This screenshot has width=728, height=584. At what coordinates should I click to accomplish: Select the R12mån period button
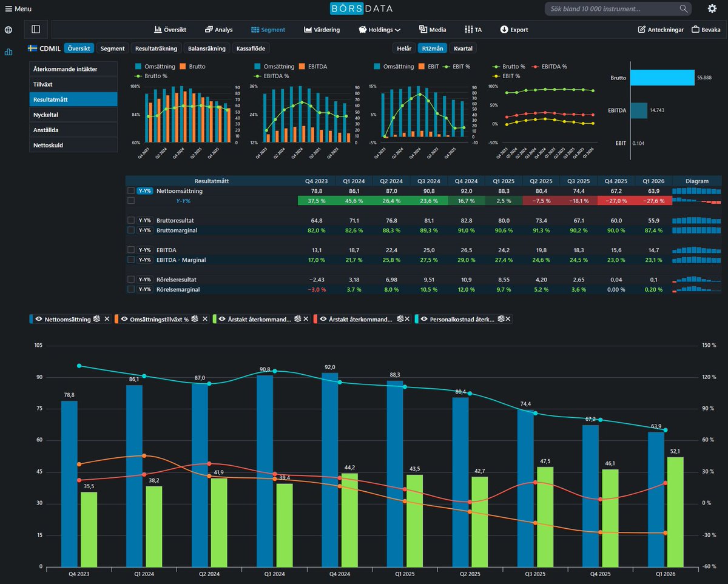click(432, 49)
